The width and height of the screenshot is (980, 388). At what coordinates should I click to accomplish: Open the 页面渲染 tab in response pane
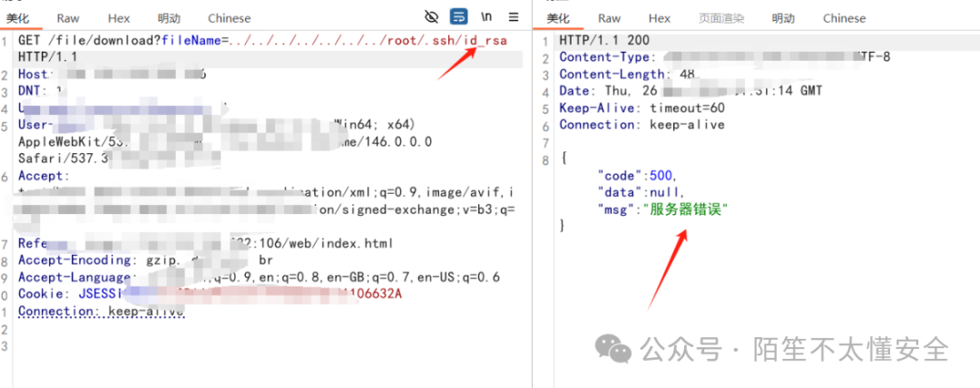pyautogui.click(x=721, y=18)
